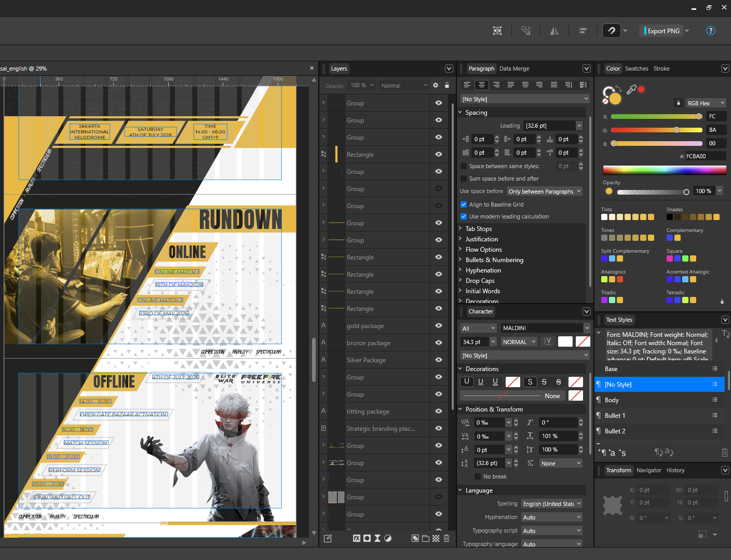Add a new pixel layer (checkerboard icon)
The image size is (731, 560).
(436, 538)
